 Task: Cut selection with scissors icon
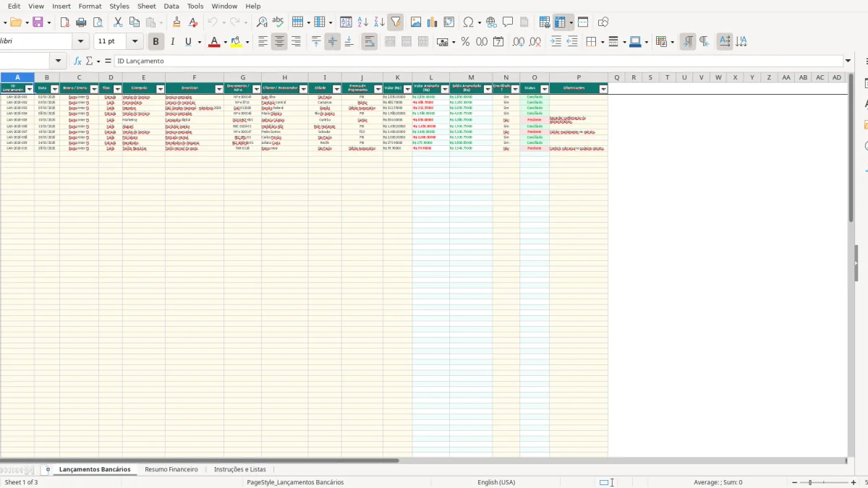coord(118,22)
